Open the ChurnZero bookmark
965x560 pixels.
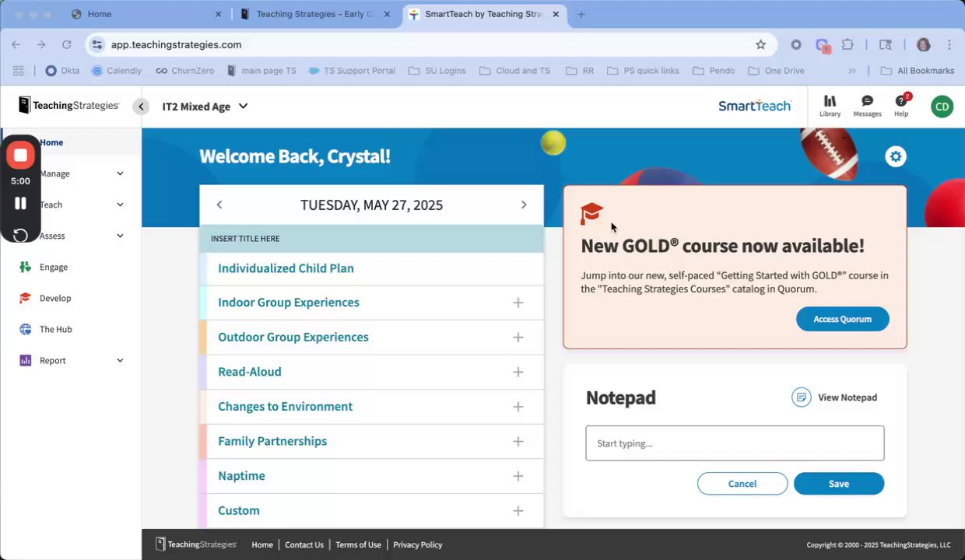(186, 71)
